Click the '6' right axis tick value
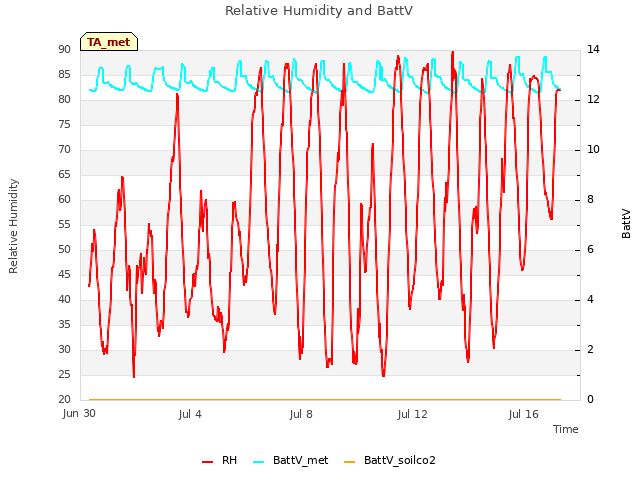Screen dimensions: 640x480 click(591, 249)
